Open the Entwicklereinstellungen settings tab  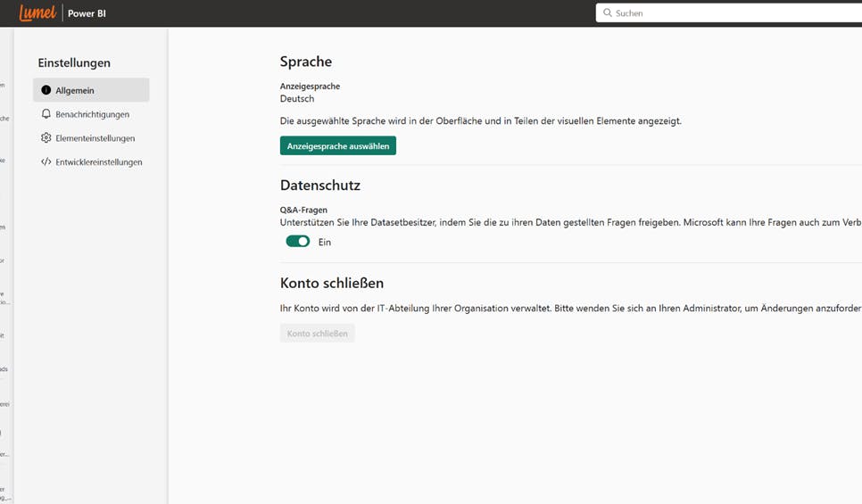tap(91, 161)
